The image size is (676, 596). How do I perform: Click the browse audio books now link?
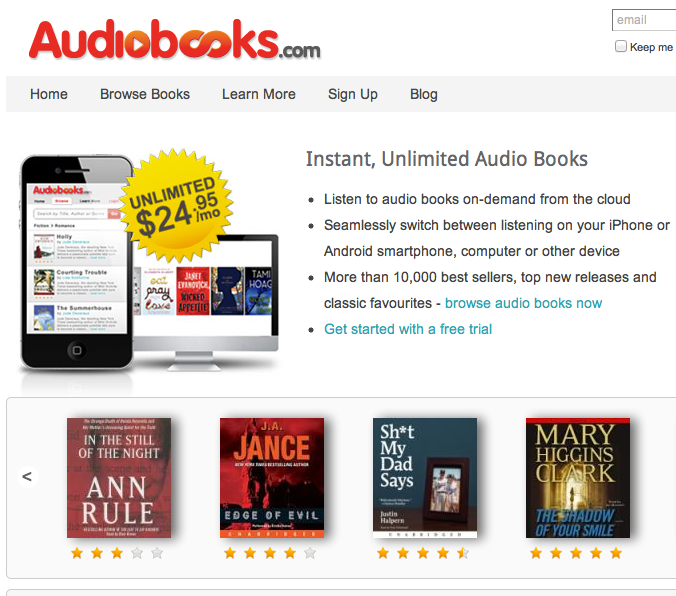click(x=523, y=303)
